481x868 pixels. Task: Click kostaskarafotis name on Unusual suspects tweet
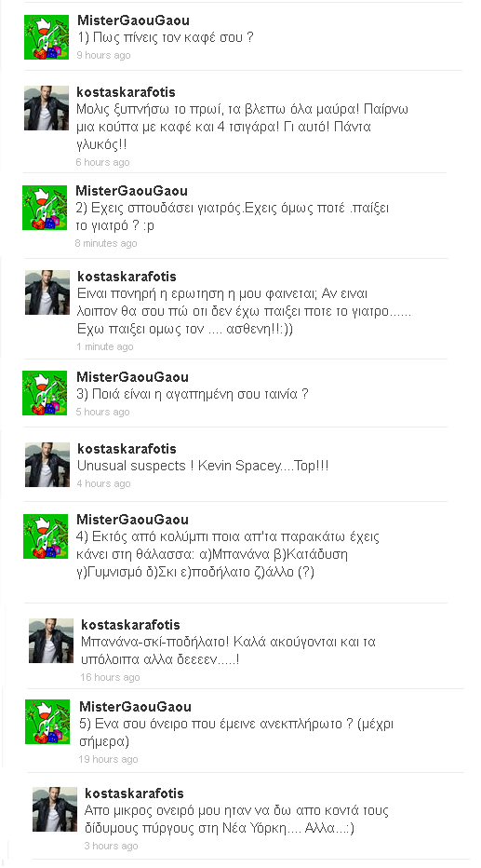point(127,448)
